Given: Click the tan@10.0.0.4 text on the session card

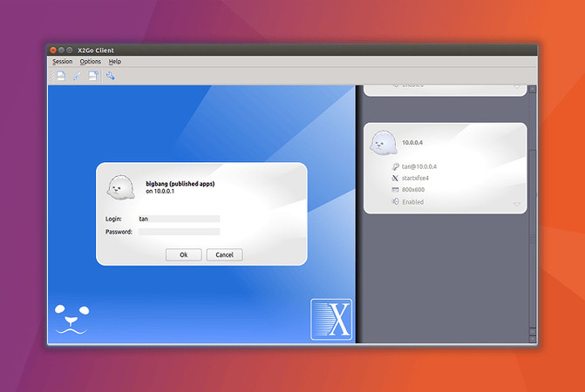Looking at the screenshot, I should pos(419,166).
